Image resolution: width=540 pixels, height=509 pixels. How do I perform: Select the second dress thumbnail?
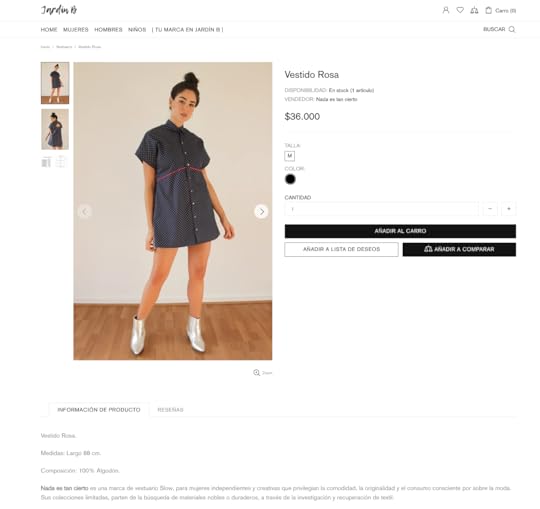[55, 129]
